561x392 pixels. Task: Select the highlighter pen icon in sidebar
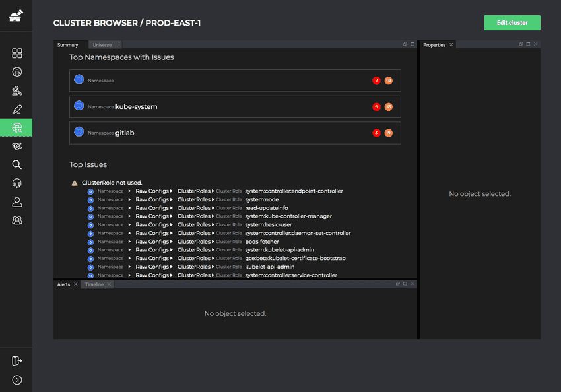(x=17, y=109)
